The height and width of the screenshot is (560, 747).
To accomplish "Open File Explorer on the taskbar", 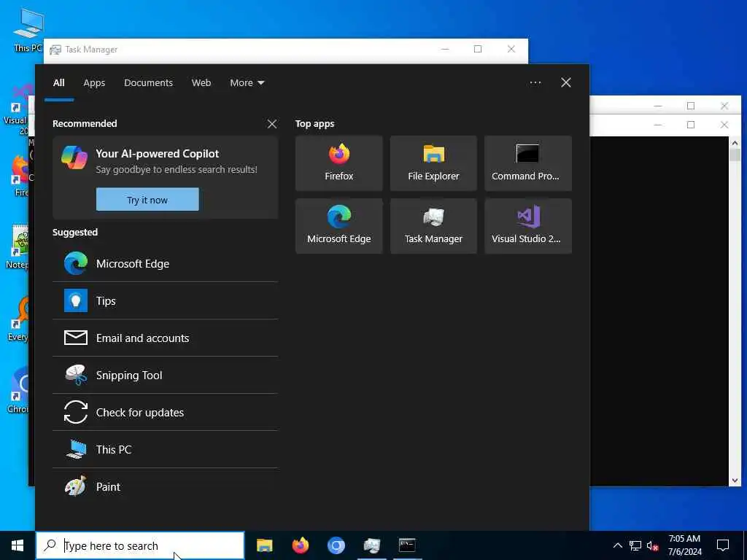I will point(264,545).
